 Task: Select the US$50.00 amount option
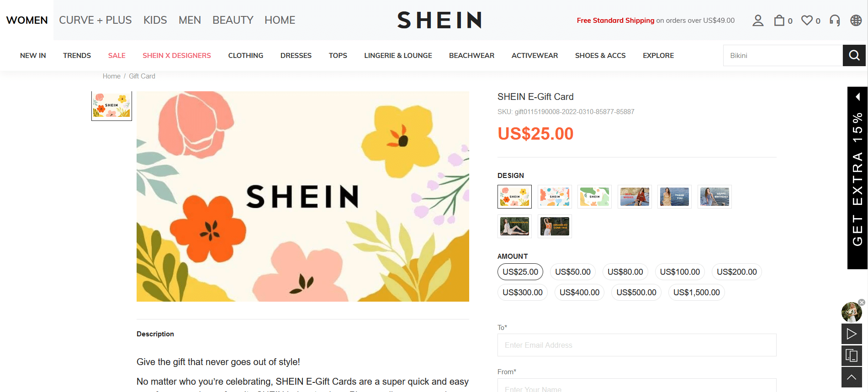[x=573, y=272]
